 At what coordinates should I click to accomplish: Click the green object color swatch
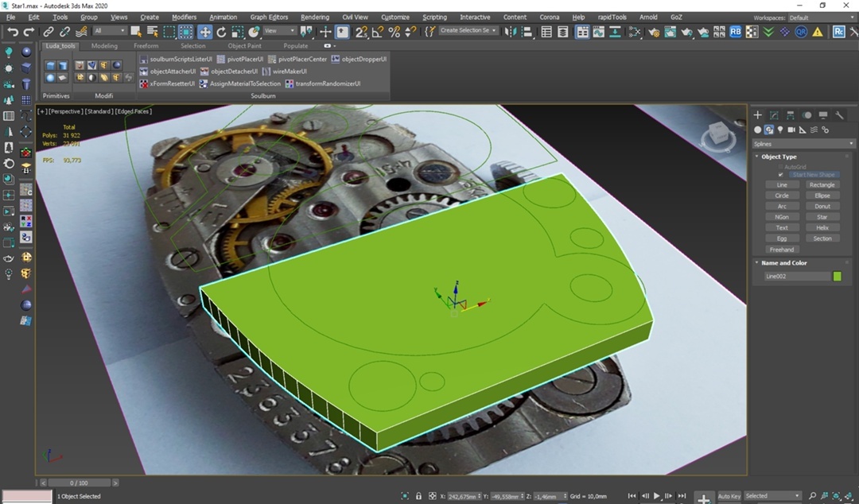coord(837,277)
